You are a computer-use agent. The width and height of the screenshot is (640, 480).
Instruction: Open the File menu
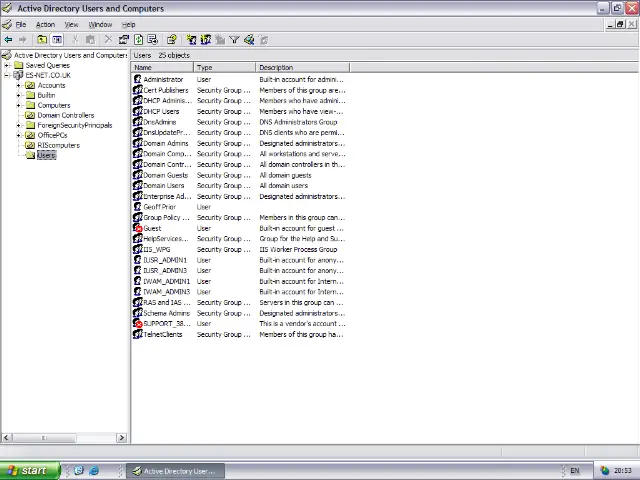21,24
